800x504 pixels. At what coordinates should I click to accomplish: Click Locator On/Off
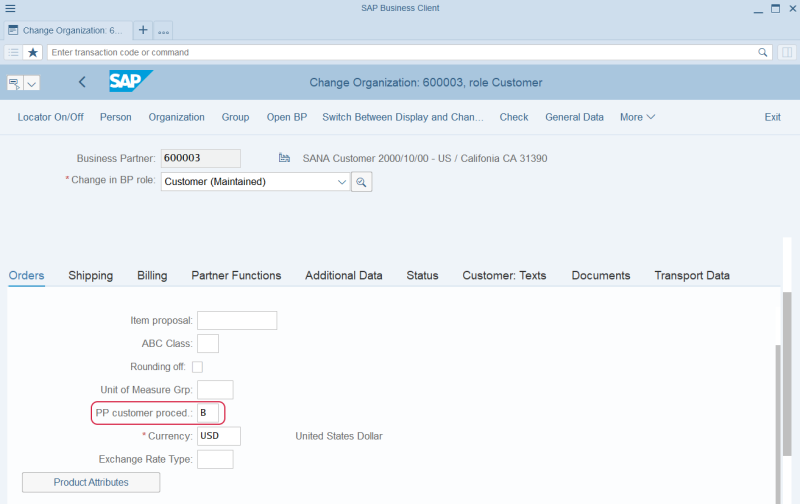[x=51, y=117]
